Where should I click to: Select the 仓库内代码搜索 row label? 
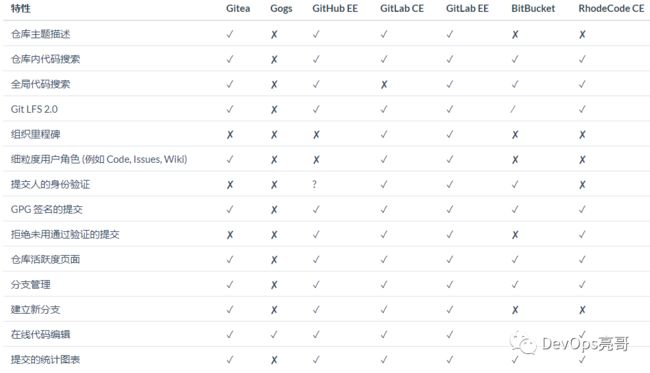[x=46, y=59]
